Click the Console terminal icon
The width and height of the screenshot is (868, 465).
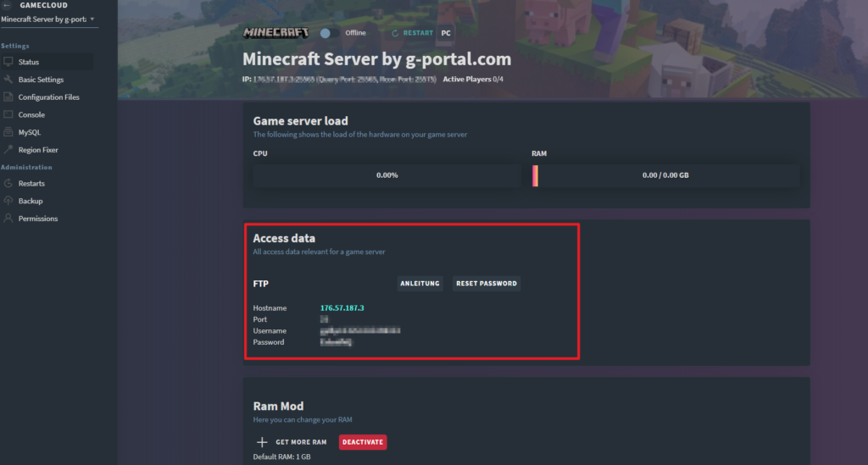pyautogui.click(x=8, y=114)
